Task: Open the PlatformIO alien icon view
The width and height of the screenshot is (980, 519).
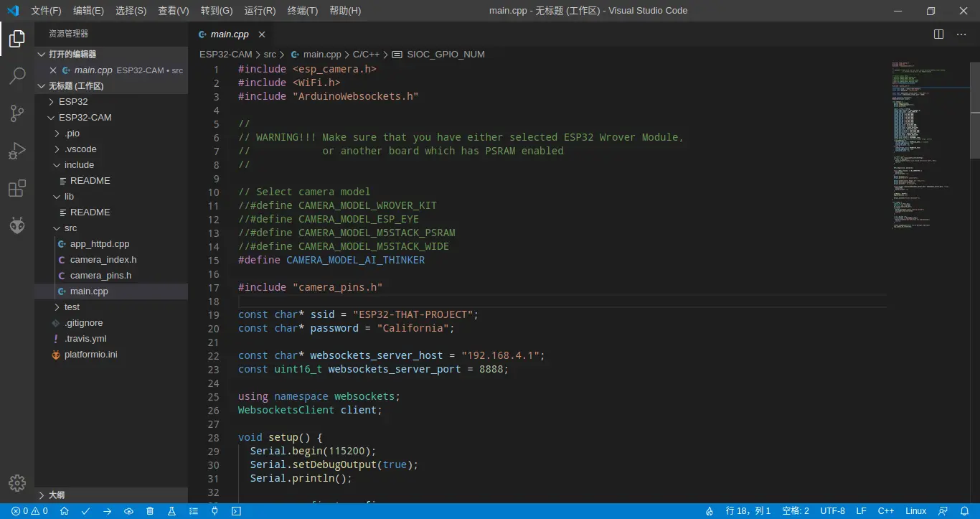Action: coord(17,225)
